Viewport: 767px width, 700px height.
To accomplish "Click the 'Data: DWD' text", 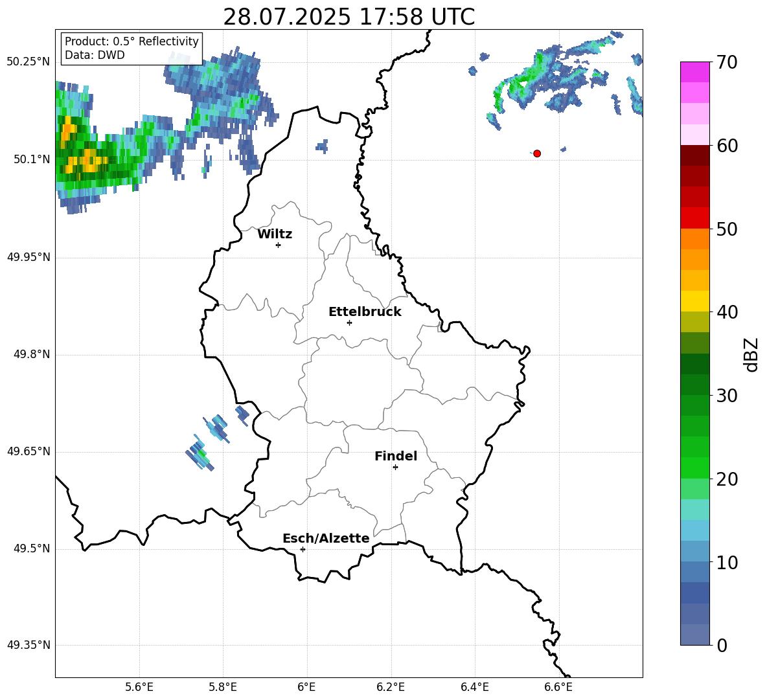I will 95,55.
